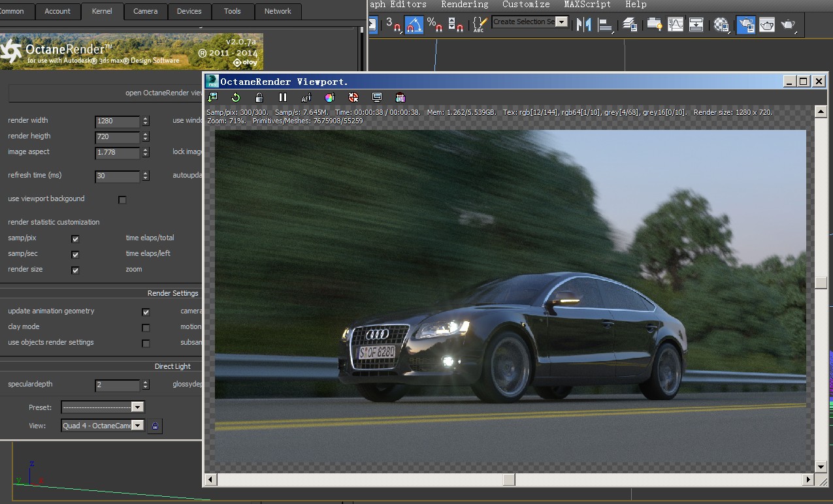Screen dimensions: 833x504
Task: Enable use objects render settings checkbox
Action: [146, 343]
